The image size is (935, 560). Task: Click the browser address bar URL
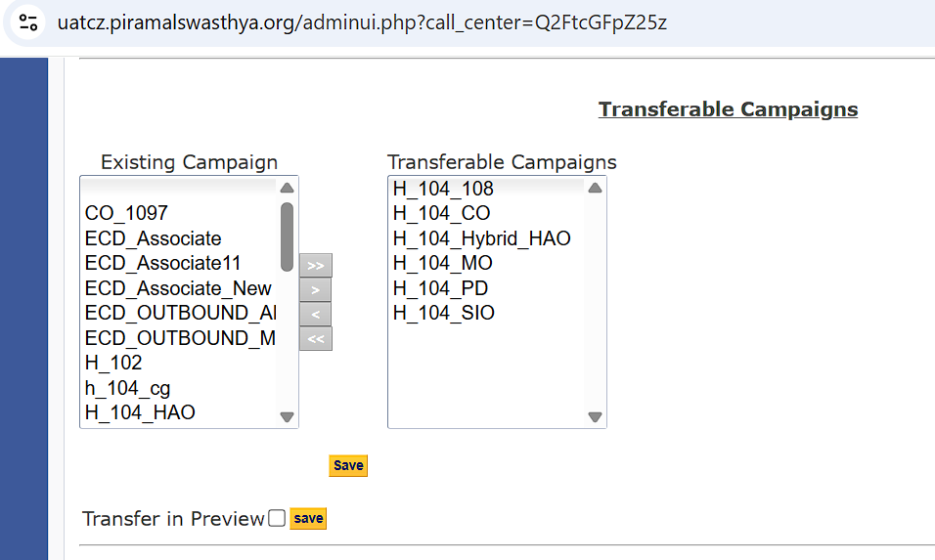pyautogui.click(x=362, y=22)
